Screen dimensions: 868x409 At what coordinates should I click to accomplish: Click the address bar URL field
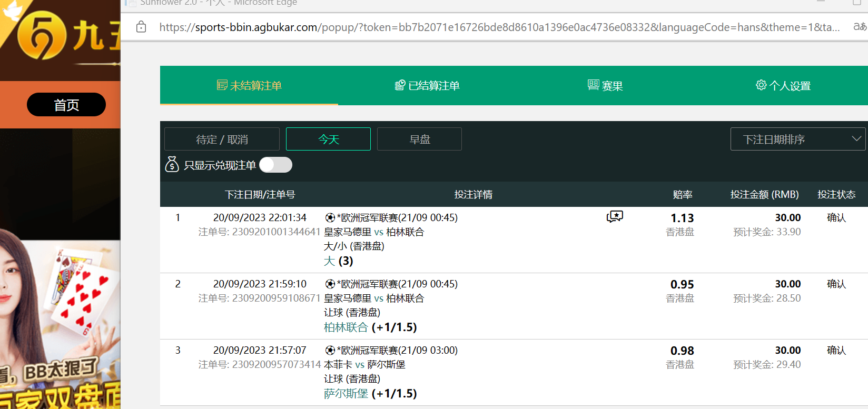[x=499, y=27]
